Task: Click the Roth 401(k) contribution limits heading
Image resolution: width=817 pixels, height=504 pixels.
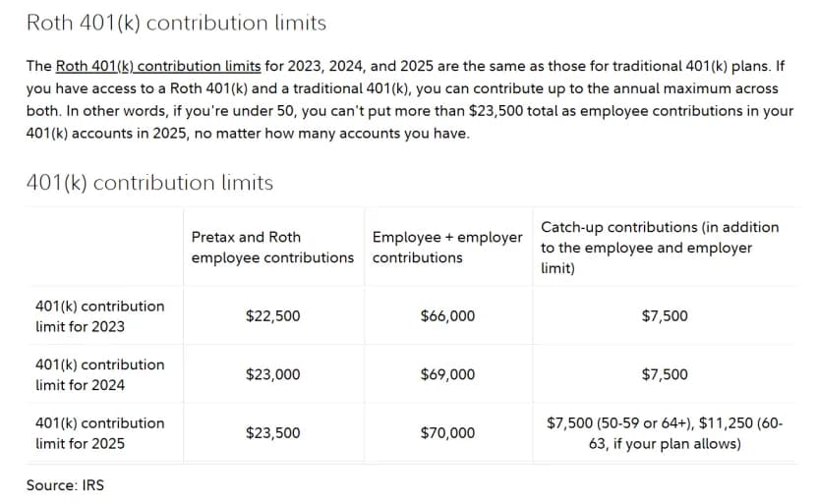Action: pos(176,23)
